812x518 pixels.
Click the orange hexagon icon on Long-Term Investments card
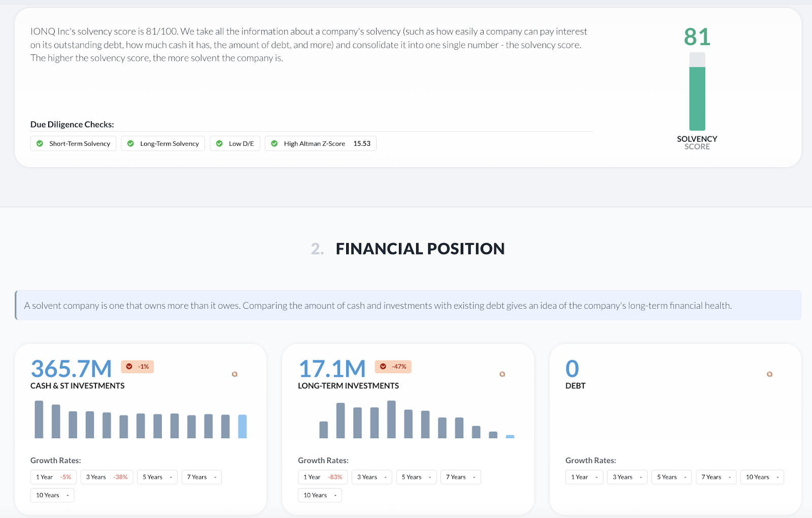click(x=502, y=374)
